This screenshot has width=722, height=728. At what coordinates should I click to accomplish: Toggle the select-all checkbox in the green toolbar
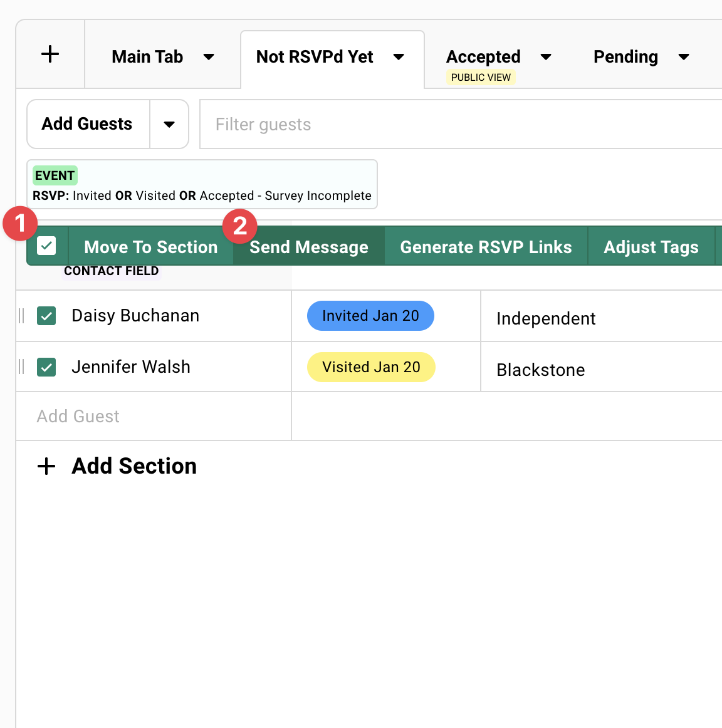pos(46,246)
